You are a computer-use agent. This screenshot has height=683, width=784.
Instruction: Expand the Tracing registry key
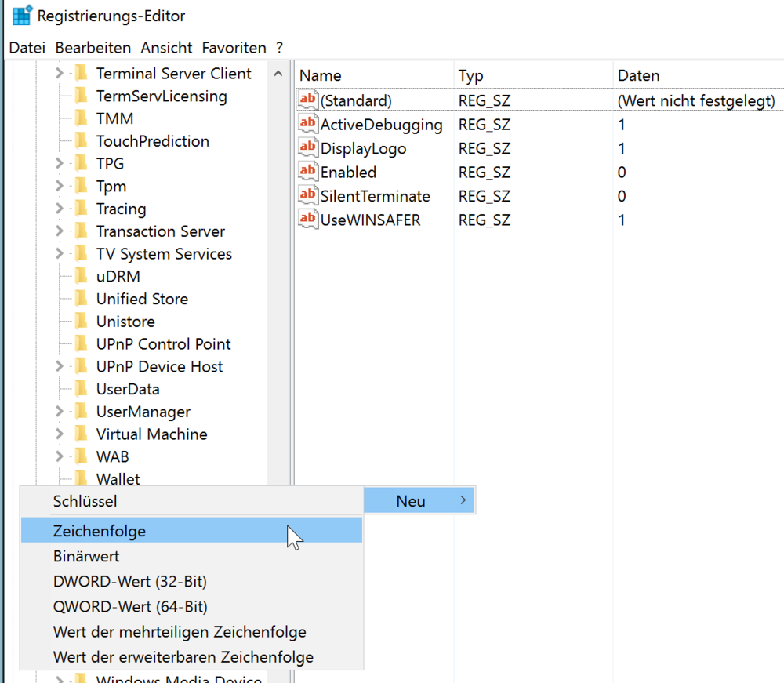[x=60, y=209]
